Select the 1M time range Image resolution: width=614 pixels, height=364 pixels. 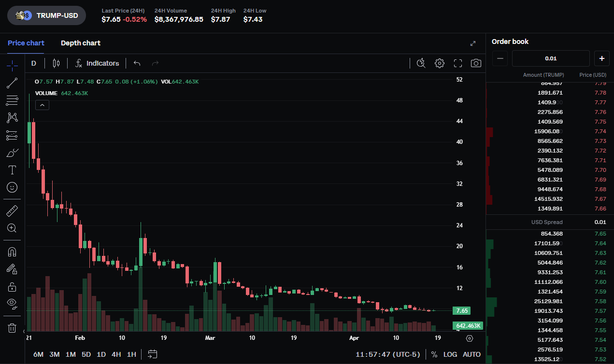tap(71, 354)
